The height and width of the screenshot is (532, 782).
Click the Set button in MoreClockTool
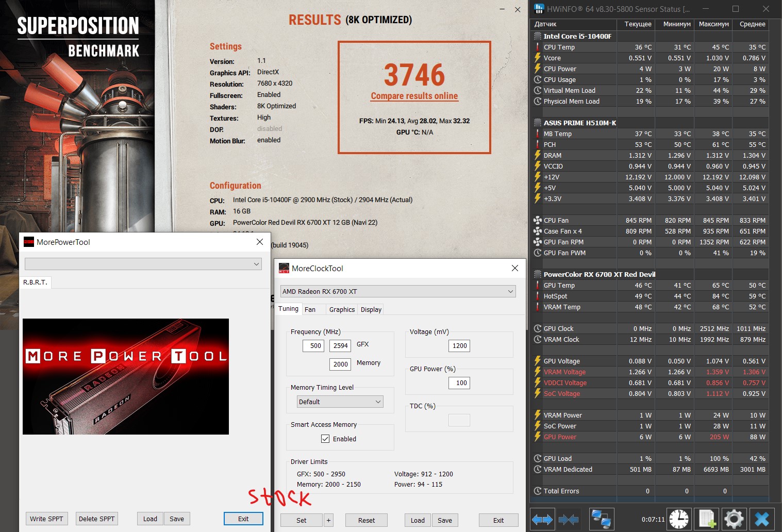click(302, 520)
